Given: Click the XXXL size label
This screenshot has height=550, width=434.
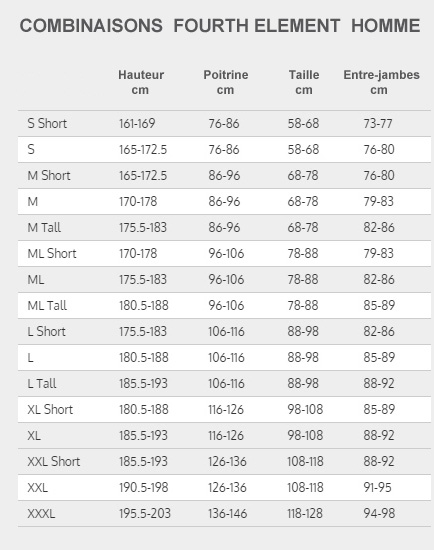Looking at the screenshot, I should tap(41, 514).
